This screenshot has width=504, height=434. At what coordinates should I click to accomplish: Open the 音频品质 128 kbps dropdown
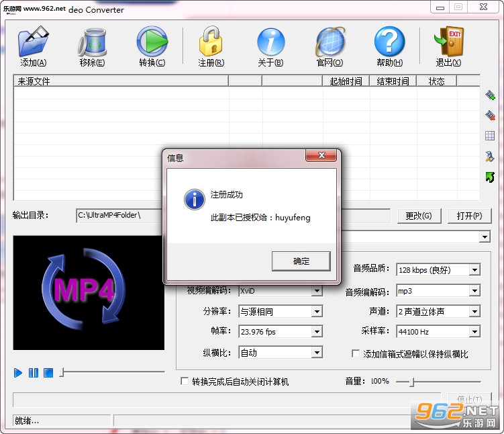pyautogui.click(x=474, y=269)
